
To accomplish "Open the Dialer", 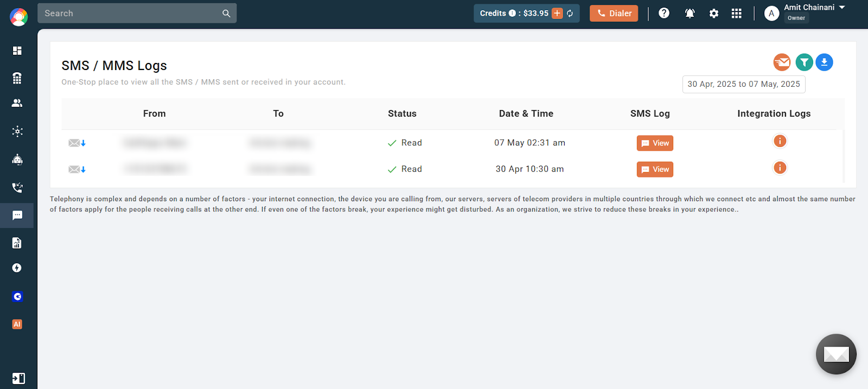I will click(x=614, y=14).
